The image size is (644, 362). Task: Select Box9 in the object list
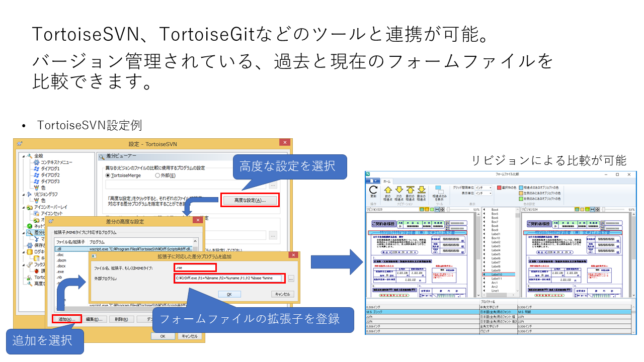click(x=498, y=230)
